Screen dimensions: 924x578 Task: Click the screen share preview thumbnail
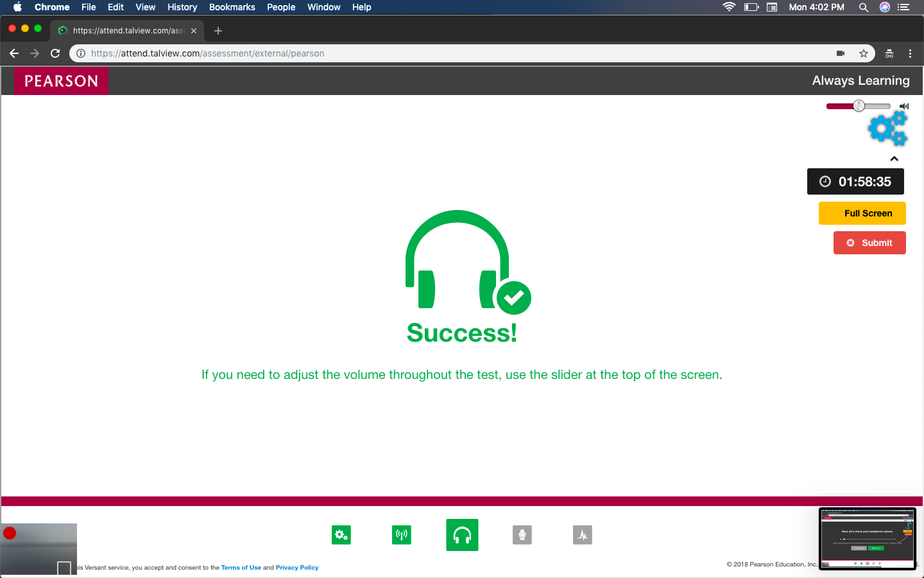click(x=868, y=539)
